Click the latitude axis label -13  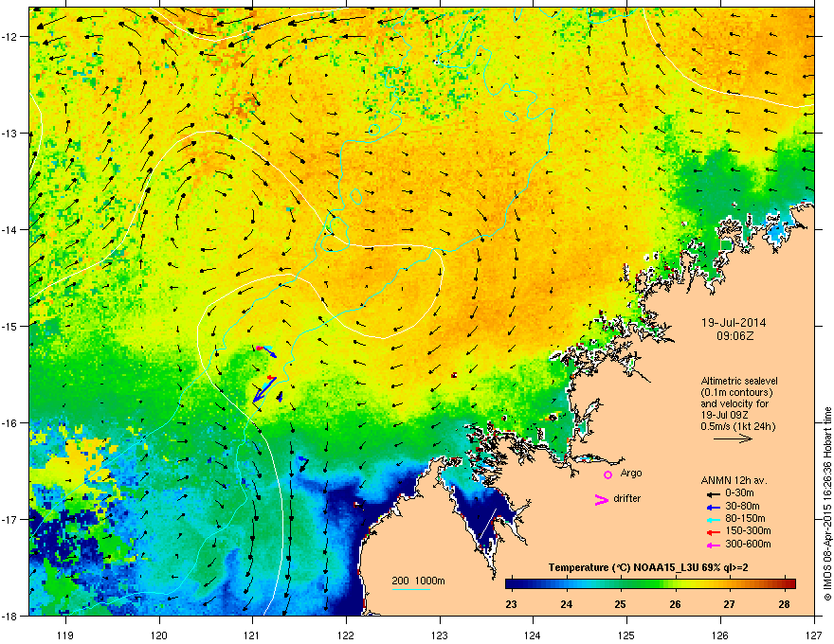9,133
